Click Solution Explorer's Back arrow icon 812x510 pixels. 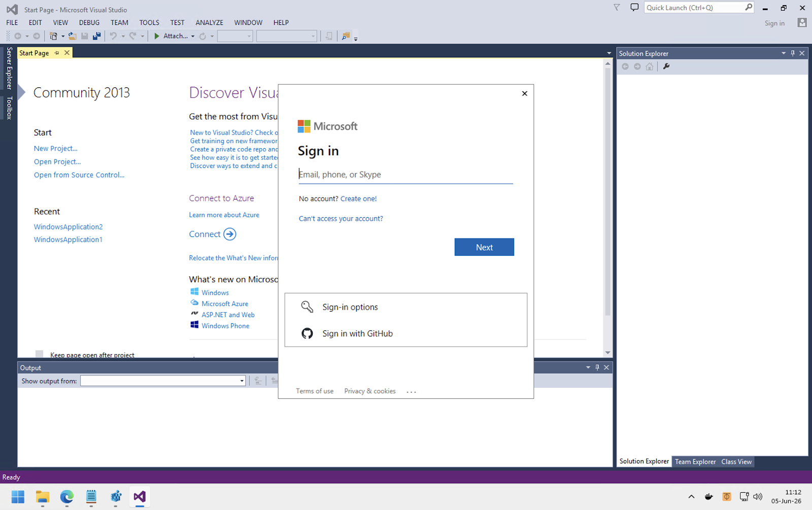(625, 66)
